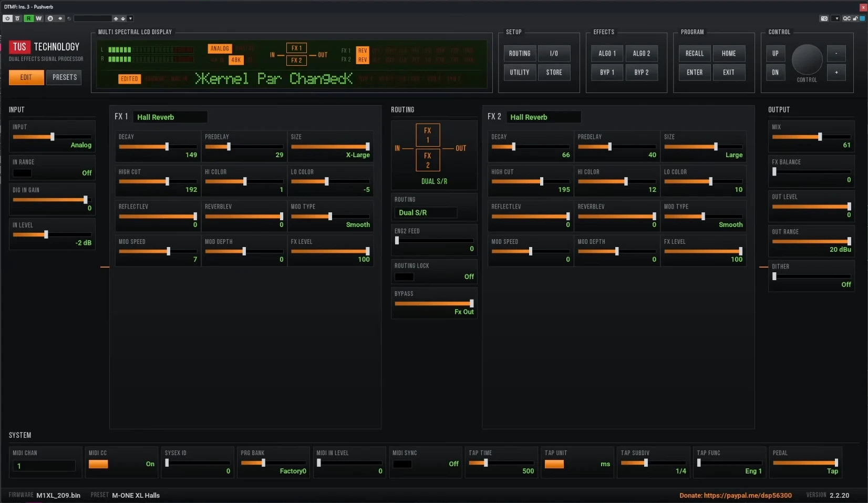
Task: Open the dropdown next to the camera icon
Action: [x=836, y=18]
